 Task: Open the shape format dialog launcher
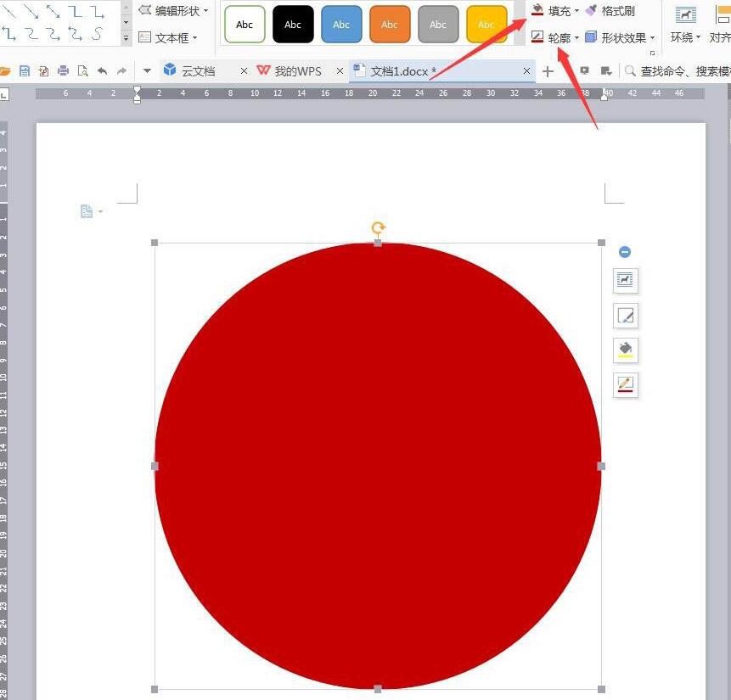point(652,53)
